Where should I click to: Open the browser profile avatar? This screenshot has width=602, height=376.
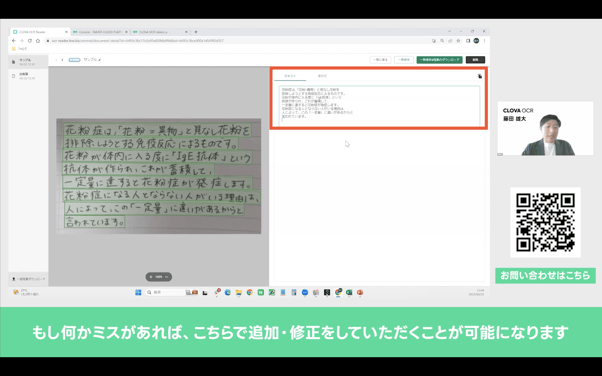point(476,41)
